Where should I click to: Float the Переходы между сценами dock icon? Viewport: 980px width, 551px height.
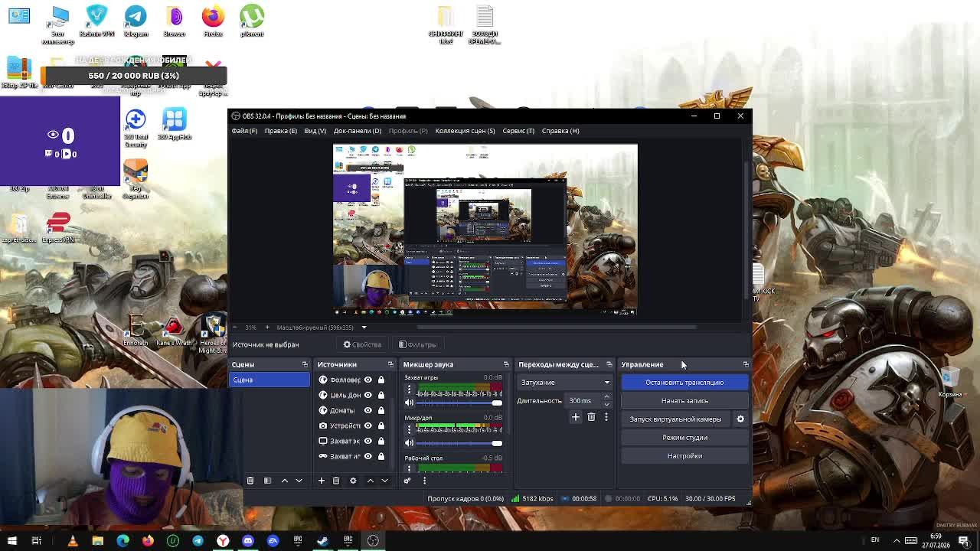pos(609,364)
